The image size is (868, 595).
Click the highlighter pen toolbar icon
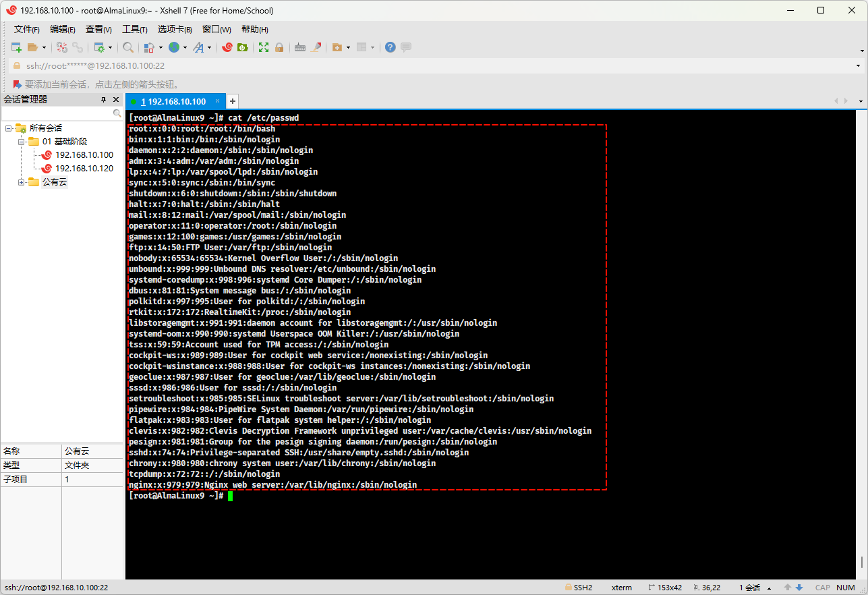pos(316,47)
